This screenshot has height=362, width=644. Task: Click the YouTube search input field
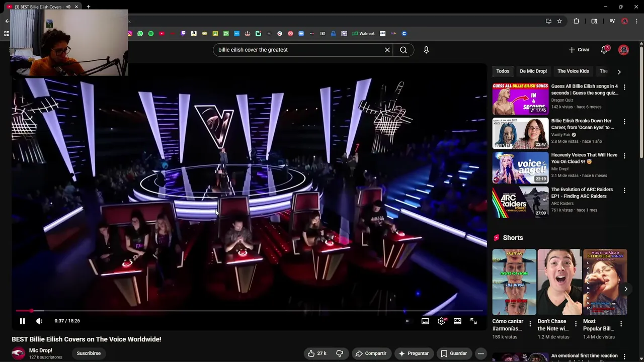(299, 50)
